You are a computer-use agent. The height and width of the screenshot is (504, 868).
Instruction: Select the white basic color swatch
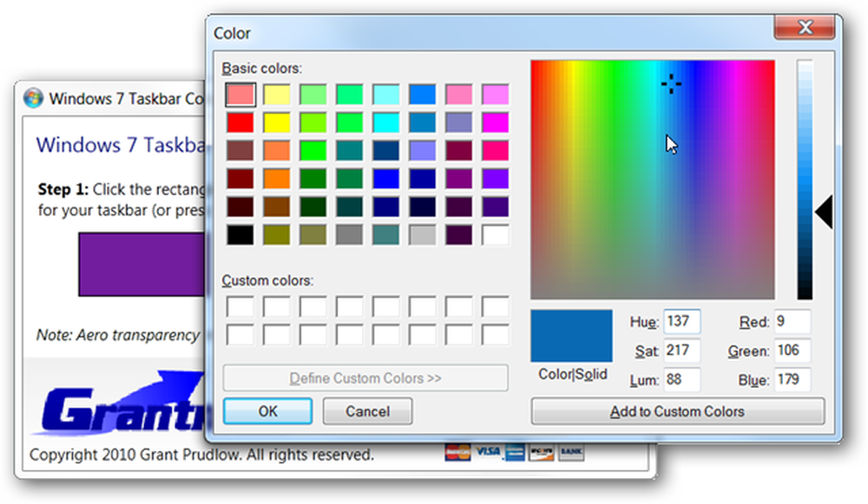point(496,234)
